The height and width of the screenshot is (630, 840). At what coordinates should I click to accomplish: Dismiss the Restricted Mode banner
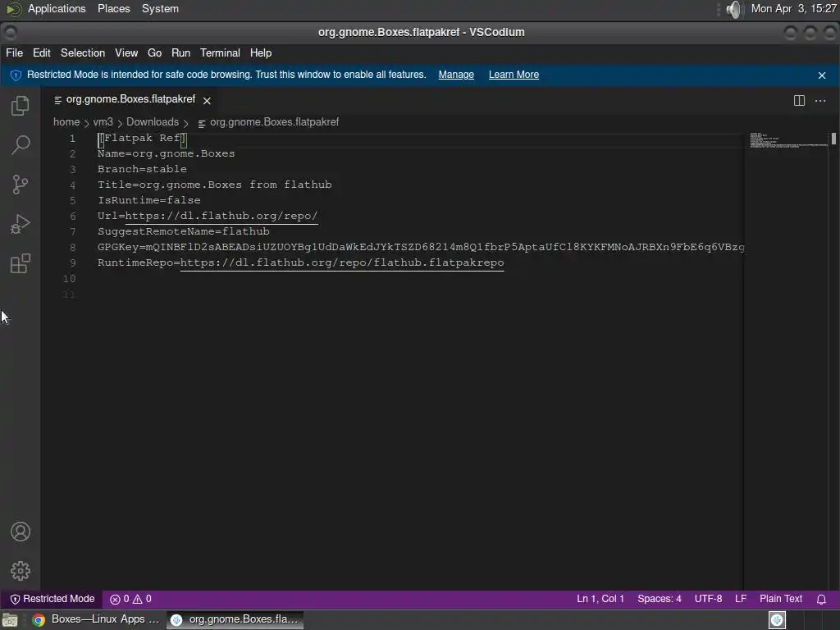point(822,75)
